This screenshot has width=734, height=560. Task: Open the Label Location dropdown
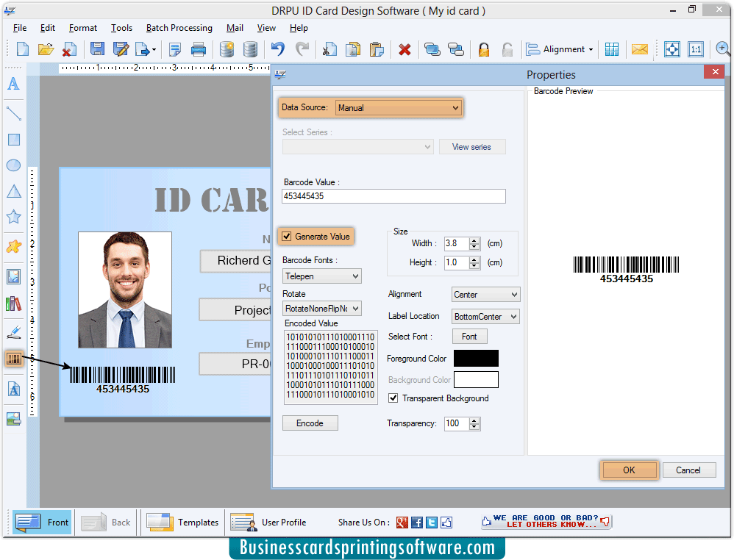[485, 316]
